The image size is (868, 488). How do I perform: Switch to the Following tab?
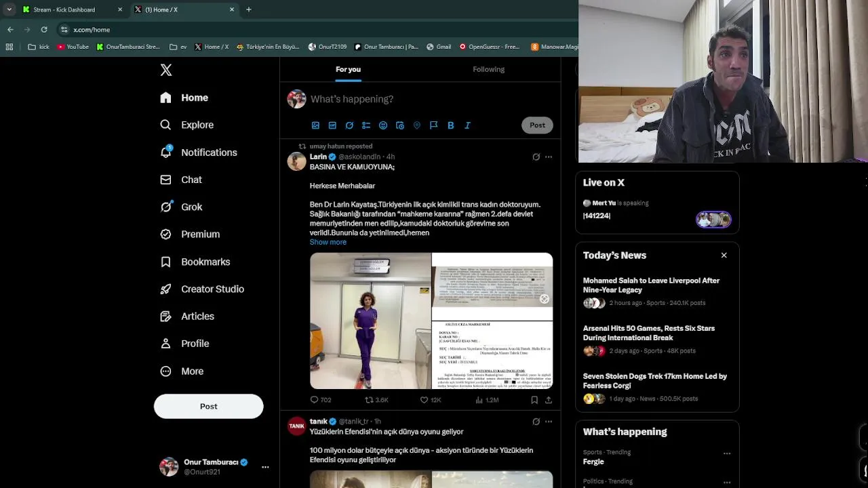488,69
